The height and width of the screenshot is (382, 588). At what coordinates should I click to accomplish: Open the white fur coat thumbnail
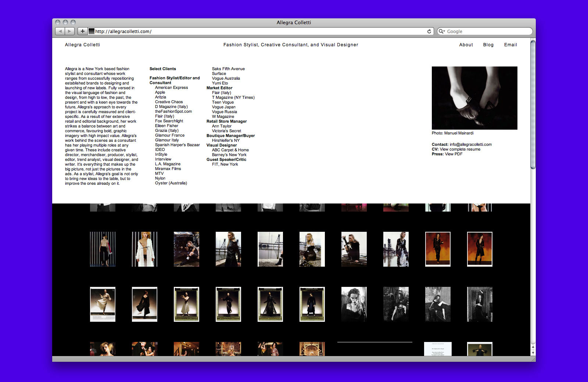tap(144, 249)
